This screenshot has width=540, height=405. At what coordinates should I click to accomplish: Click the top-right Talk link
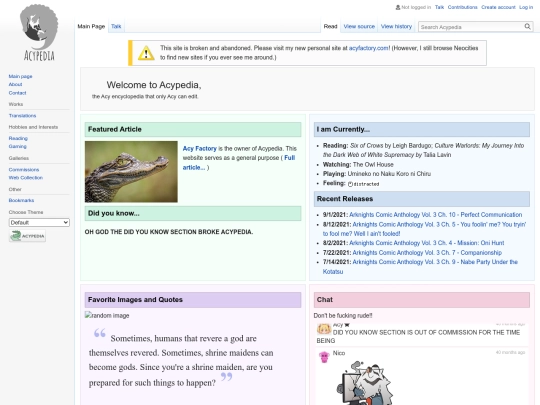tap(439, 7)
